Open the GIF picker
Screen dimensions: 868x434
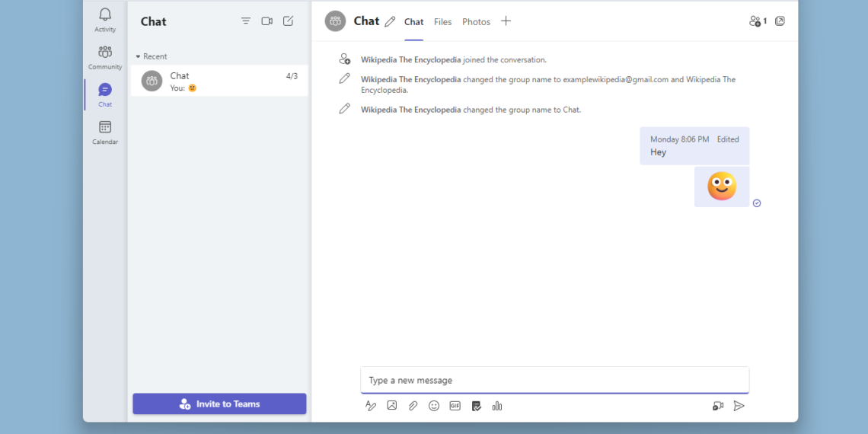click(x=455, y=406)
